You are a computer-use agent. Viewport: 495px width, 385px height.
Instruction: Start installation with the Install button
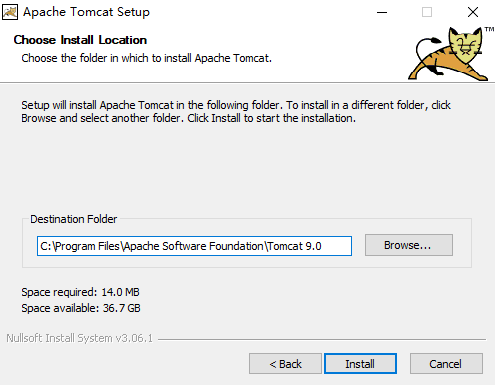click(x=360, y=364)
